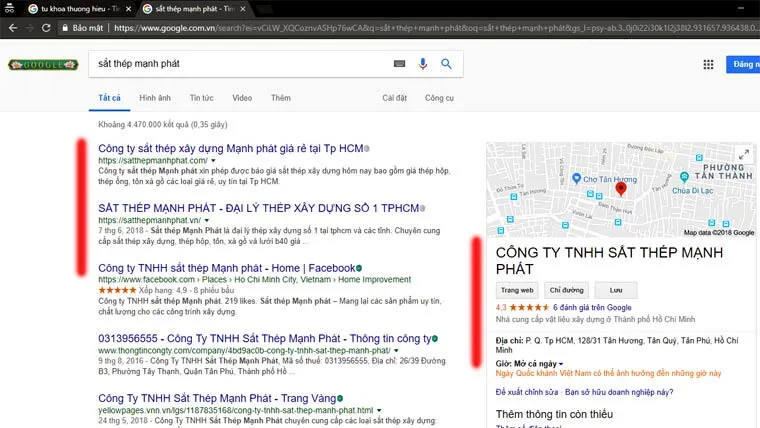
Task: Click the padlock Bảo mật security icon
Action: [x=64, y=28]
